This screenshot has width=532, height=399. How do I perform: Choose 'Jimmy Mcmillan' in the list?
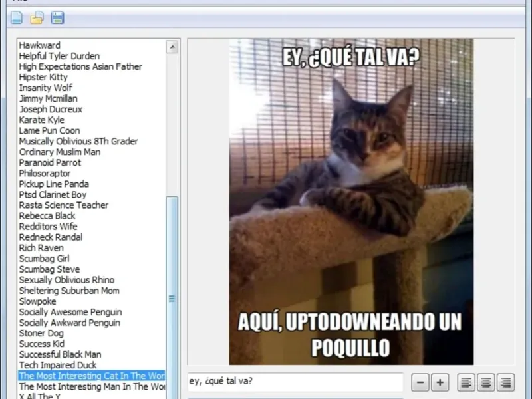pos(48,98)
